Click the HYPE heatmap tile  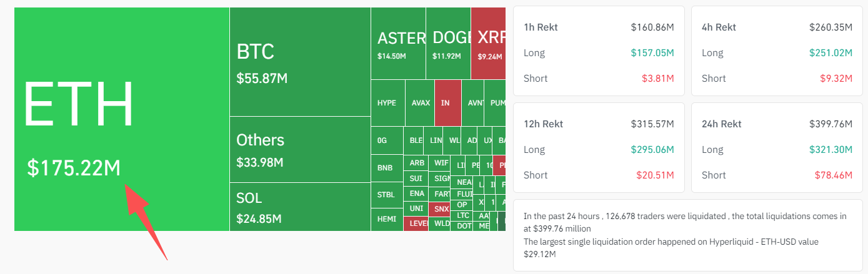point(387,103)
